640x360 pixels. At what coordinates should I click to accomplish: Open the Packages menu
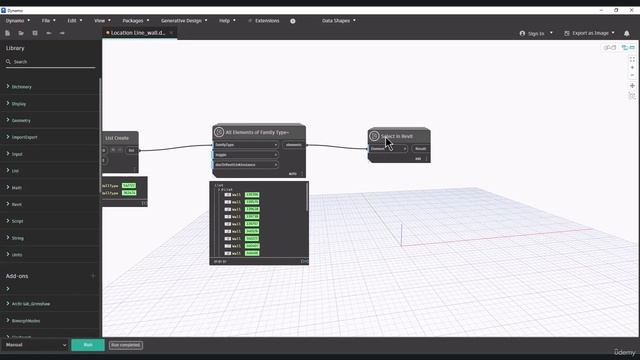pyautogui.click(x=136, y=20)
